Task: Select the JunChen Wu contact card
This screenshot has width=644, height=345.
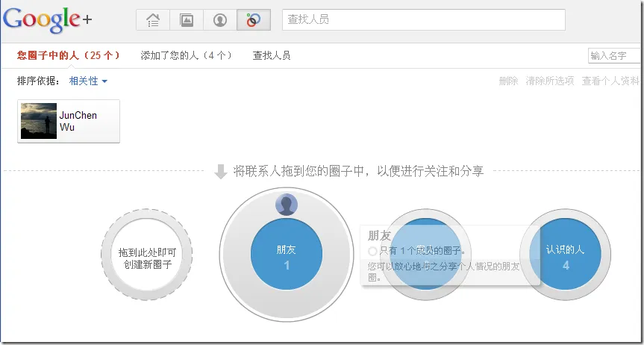Action: 69,121
